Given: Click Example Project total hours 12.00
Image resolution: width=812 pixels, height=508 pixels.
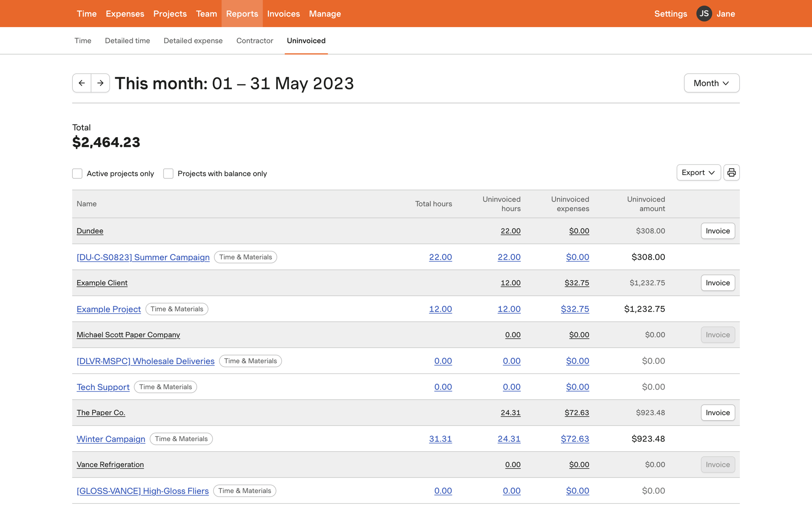Looking at the screenshot, I should point(440,309).
